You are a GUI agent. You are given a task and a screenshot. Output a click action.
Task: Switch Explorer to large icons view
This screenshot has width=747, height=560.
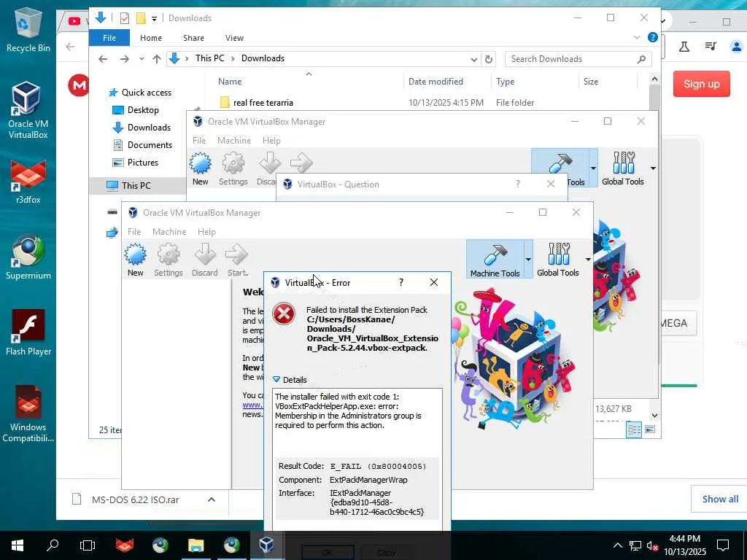coord(650,429)
